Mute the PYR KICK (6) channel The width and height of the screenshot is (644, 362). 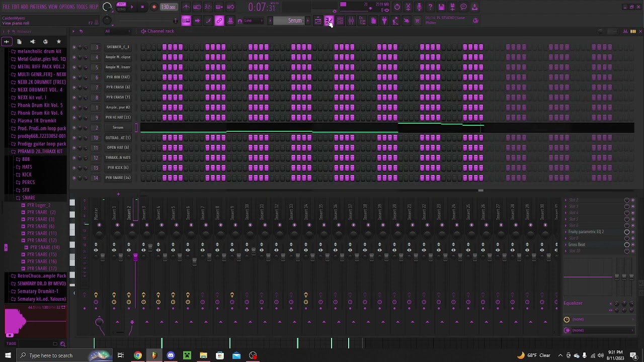point(74,168)
